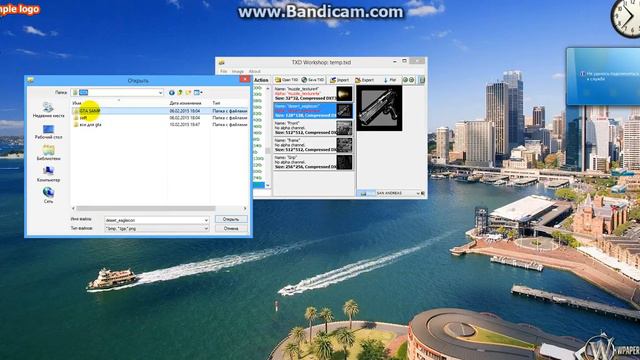
Task: Click the Import toolbar button
Action: coord(340,80)
